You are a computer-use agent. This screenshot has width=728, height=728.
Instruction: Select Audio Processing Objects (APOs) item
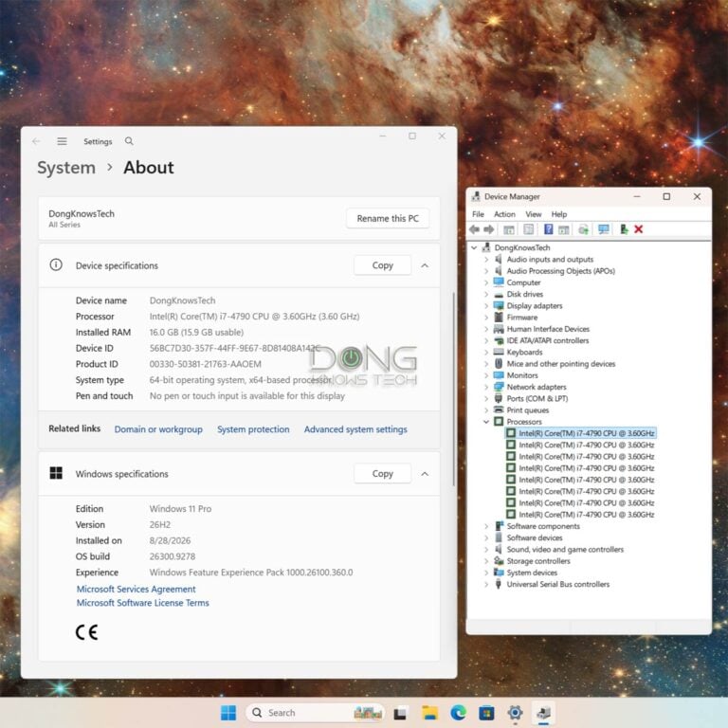tap(560, 271)
